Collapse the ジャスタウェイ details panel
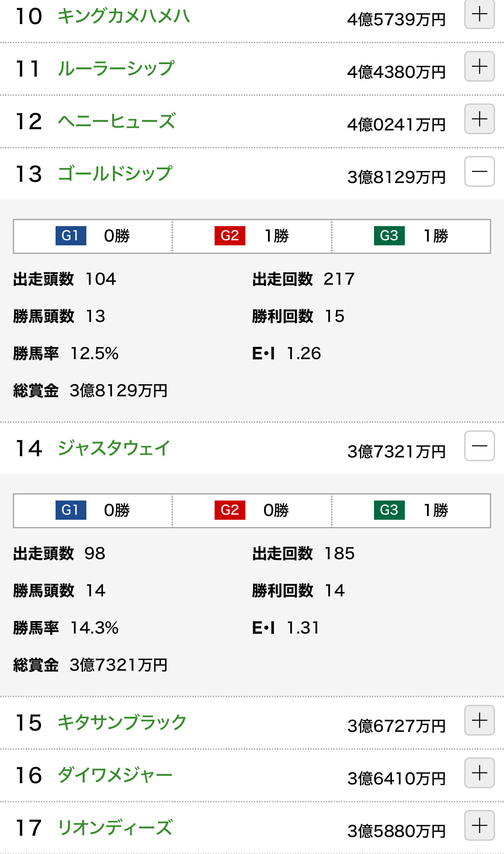The image size is (504, 854). point(479,446)
